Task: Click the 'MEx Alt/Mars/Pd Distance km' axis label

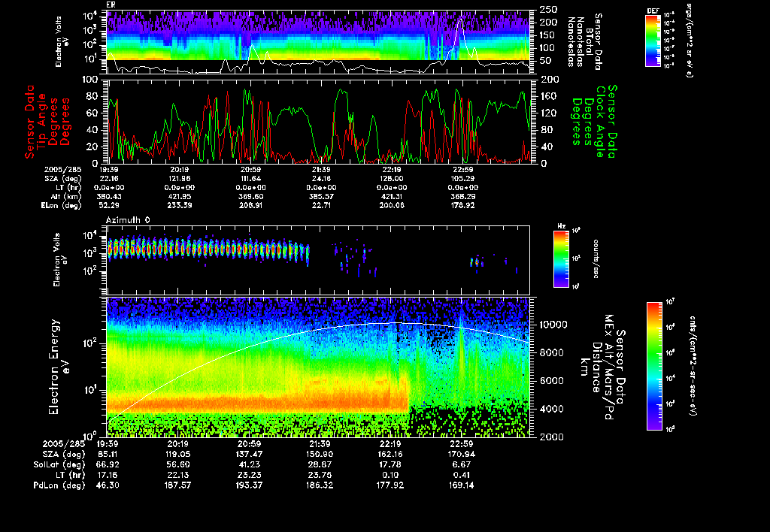Action: [x=602, y=367]
